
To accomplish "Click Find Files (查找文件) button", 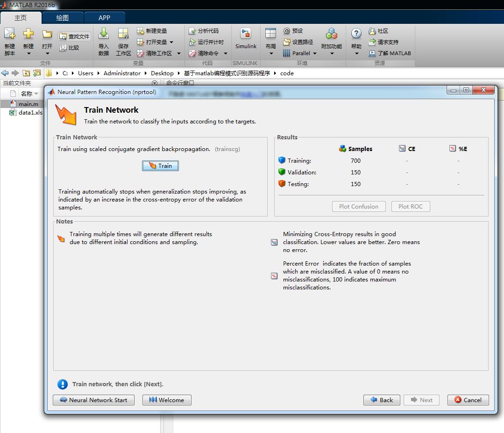I will (74, 36).
